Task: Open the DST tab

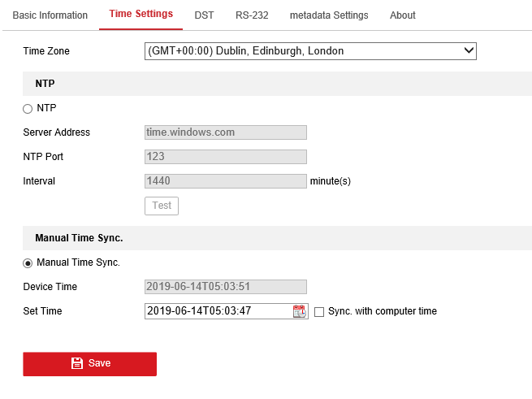Action: click(x=204, y=15)
